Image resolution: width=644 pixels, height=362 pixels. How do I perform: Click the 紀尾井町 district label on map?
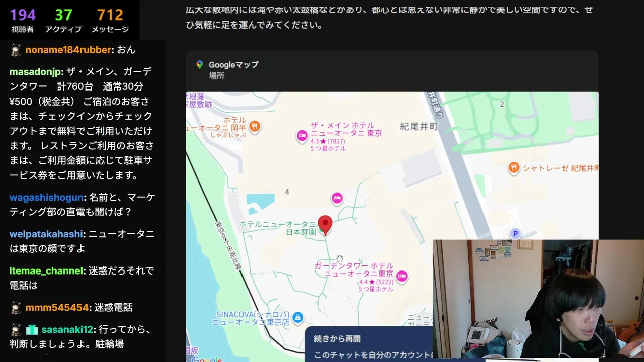(419, 127)
